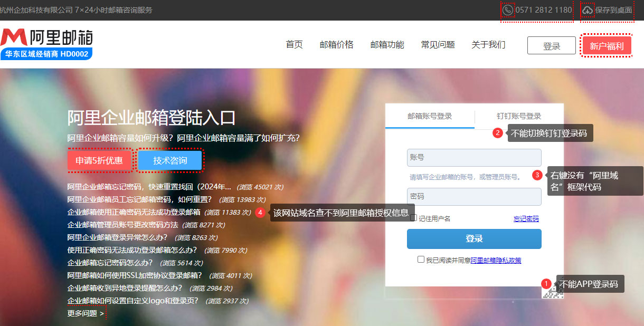The height and width of the screenshot is (326, 644).
Task: Click the 华东区域经销商 HD0002 badge
Action: click(46, 54)
